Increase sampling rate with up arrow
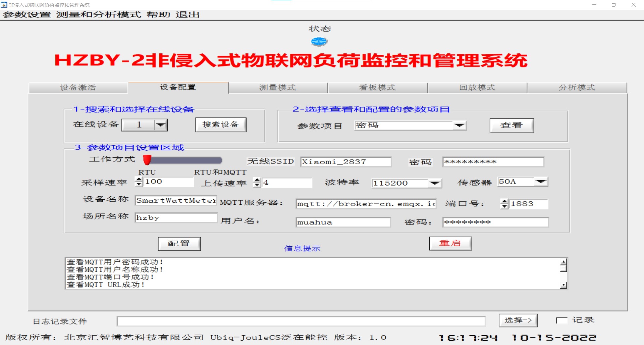 [139, 180]
